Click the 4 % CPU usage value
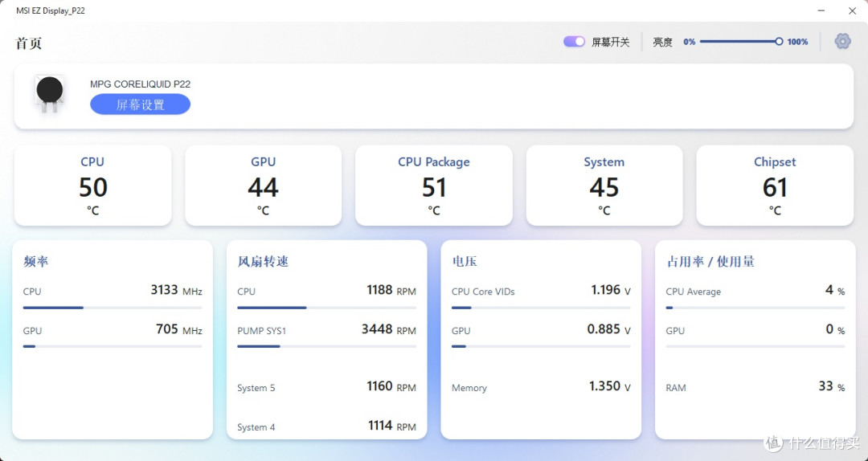The width and height of the screenshot is (868, 461). pyautogui.click(x=835, y=290)
